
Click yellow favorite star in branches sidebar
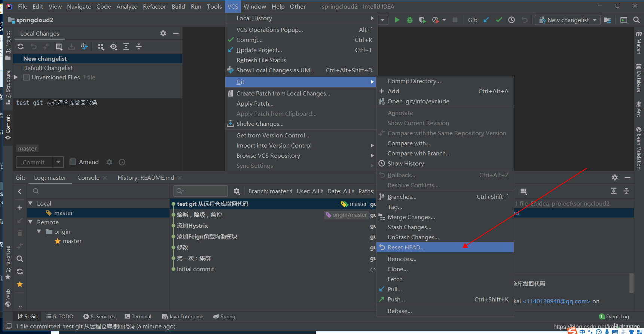[20, 285]
